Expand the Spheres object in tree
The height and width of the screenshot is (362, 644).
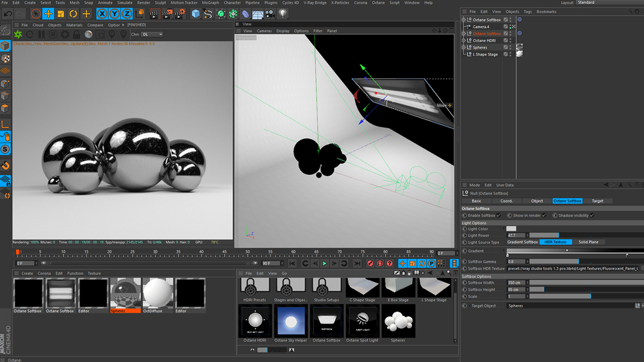tap(464, 47)
